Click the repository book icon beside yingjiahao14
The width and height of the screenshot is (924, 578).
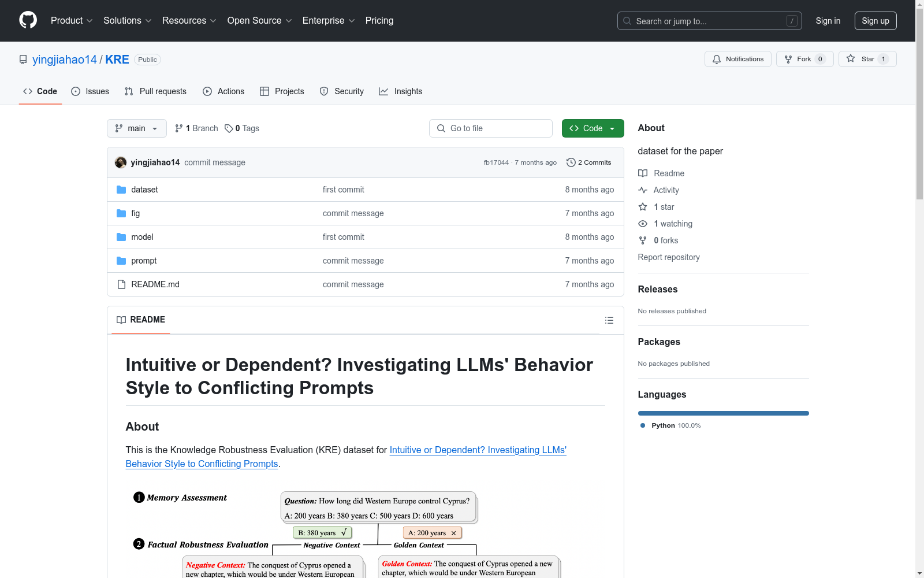pyautogui.click(x=23, y=60)
